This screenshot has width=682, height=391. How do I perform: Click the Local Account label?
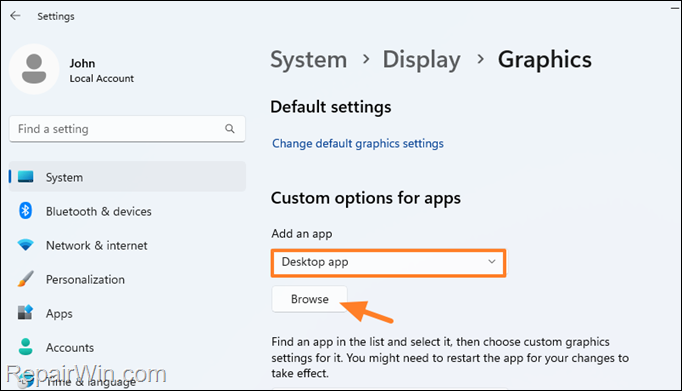tap(102, 79)
